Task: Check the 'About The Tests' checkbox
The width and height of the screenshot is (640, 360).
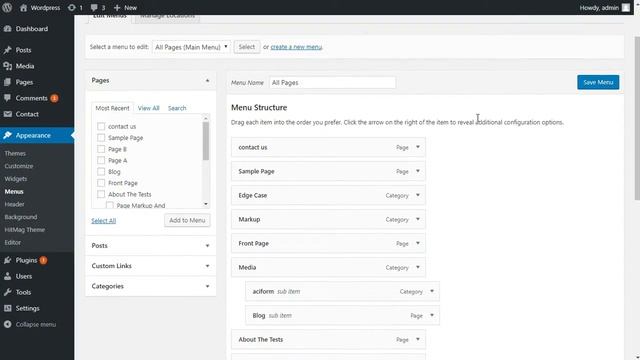Action: pyautogui.click(x=101, y=194)
